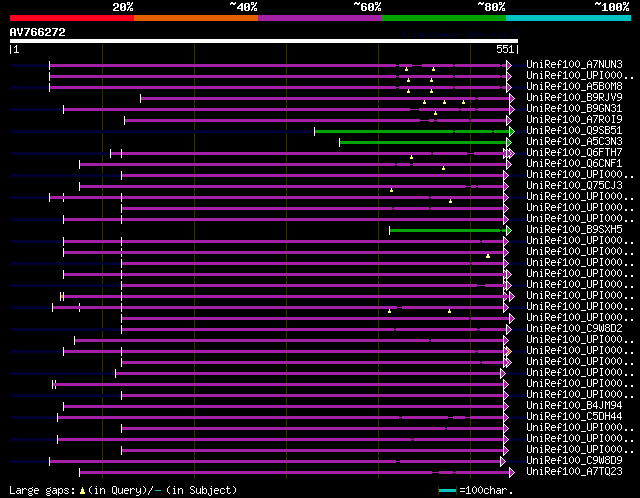Select the arrowhead ending the A7NUN3 row
The width and height of the screenshot is (640, 498).
[509, 65]
